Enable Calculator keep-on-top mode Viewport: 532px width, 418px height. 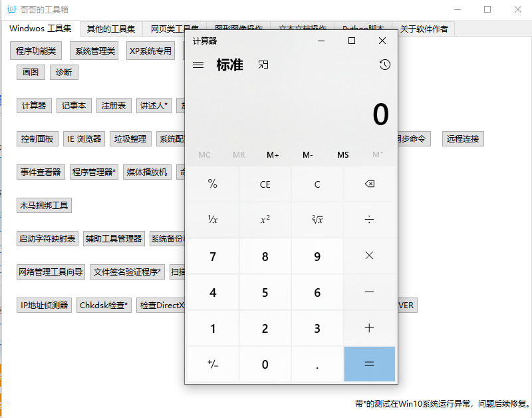tap(263, 65)
